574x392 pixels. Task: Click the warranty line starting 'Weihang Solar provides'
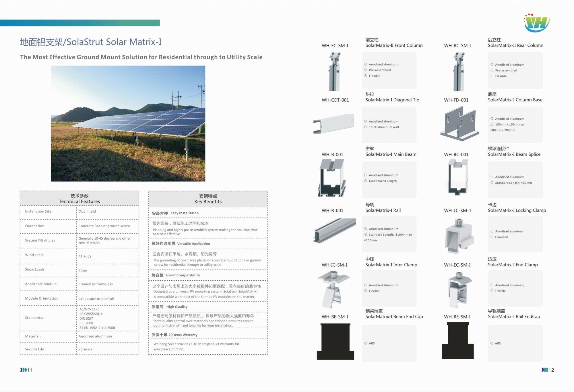tap(196, 344)
